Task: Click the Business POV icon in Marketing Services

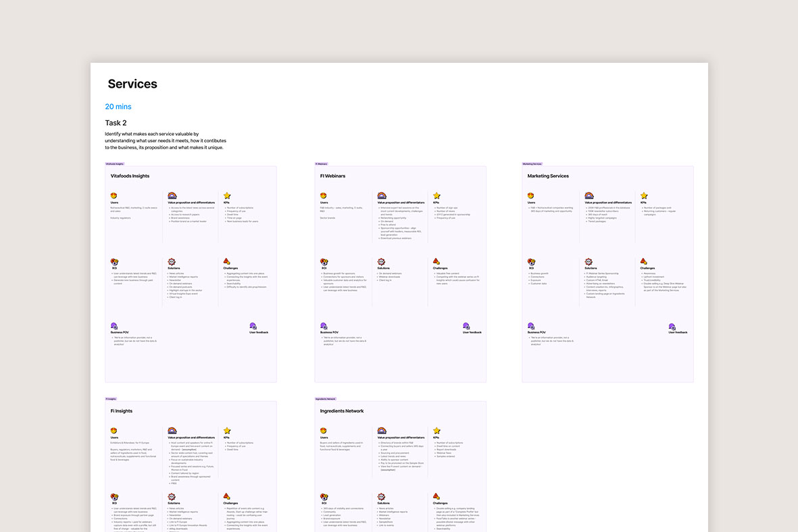Action: pyautogui.click(x=531, y=326)
